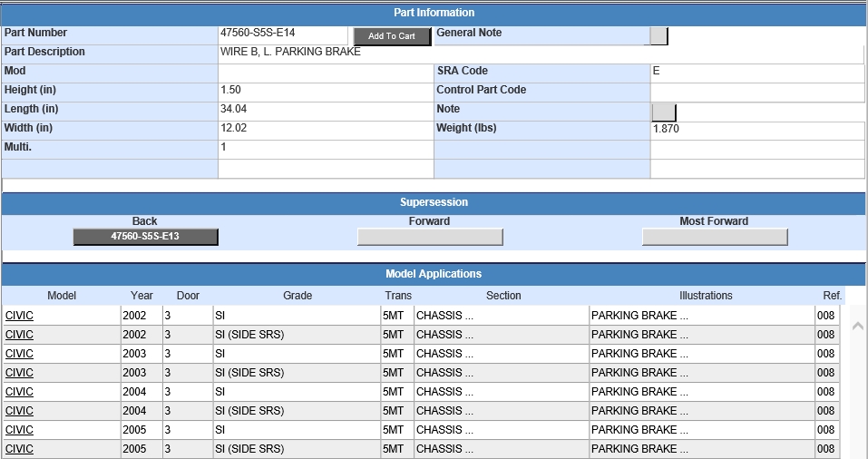Open CIVIC link for 2004 SI (SIDE SRS)

[x=19, y=410]
